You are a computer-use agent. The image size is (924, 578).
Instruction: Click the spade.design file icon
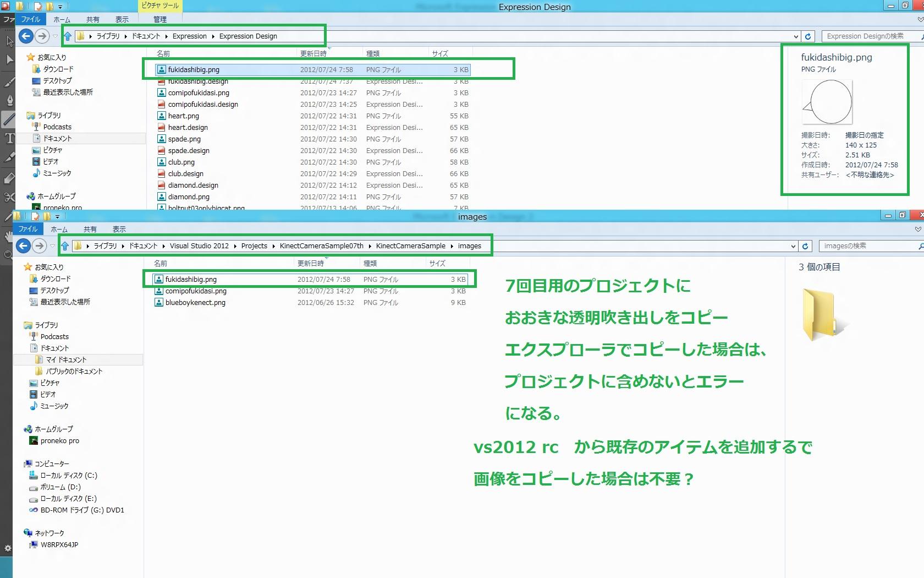point(162,151)
